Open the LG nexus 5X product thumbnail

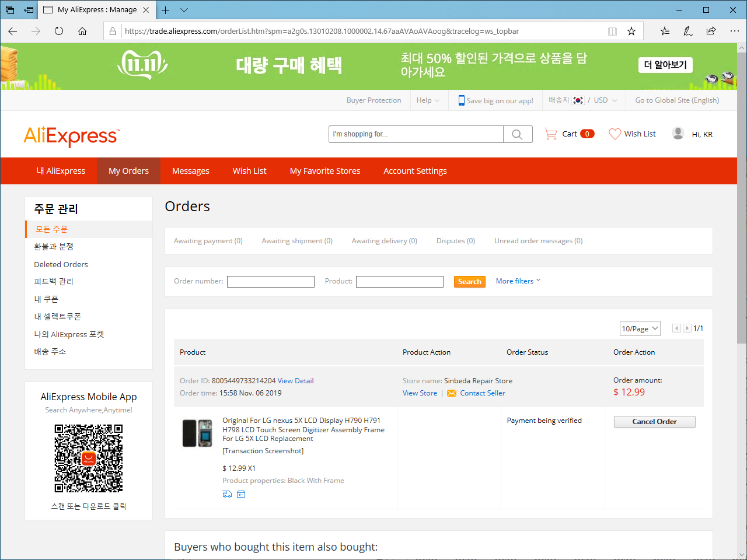tap(197, 433)
